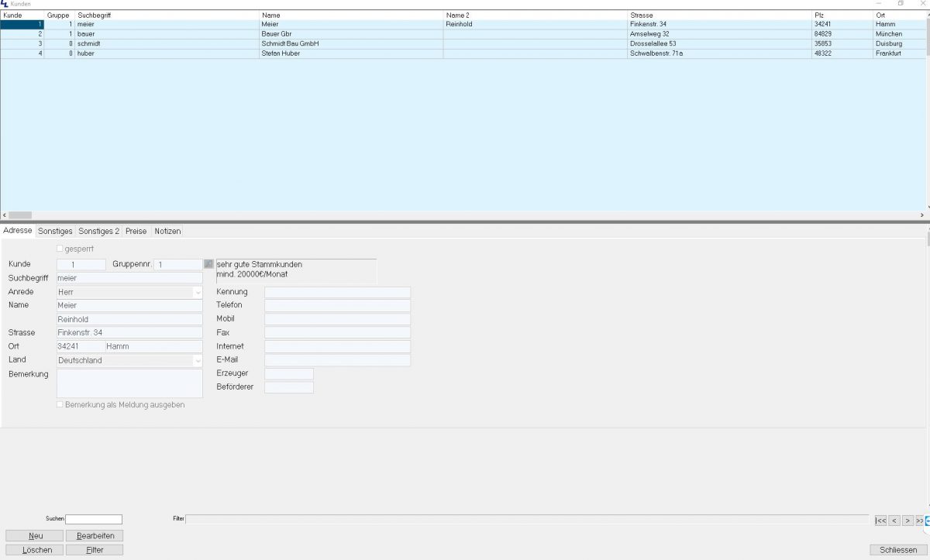The width and height of the screenshot is (930, 560).
Task: Enable Bemerkung als Meldung ausgeben checkbox
Action: tap(60, 404)
